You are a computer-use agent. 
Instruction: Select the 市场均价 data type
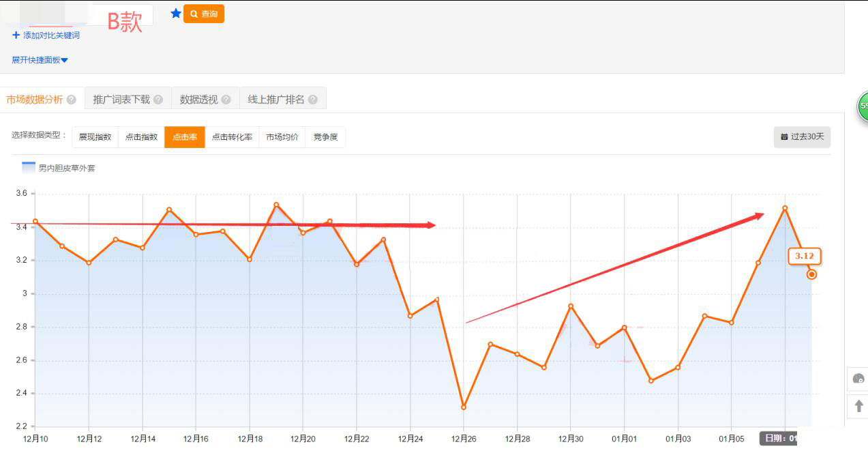click(x=282, y=137)
